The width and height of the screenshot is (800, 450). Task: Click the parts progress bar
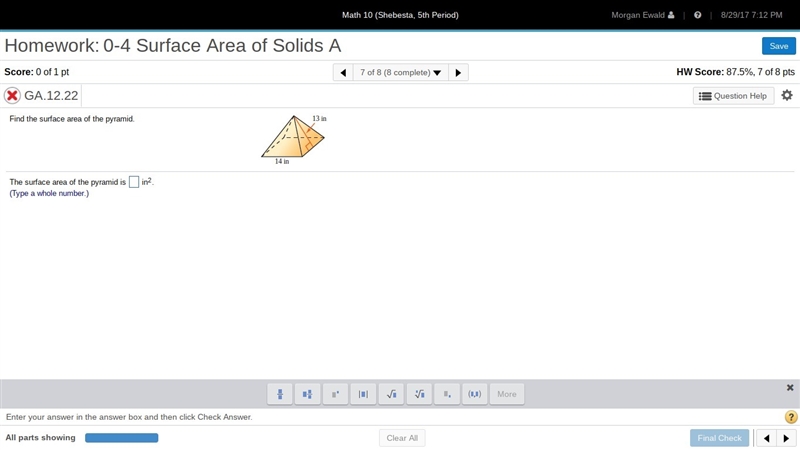click(x=121, y=438)
